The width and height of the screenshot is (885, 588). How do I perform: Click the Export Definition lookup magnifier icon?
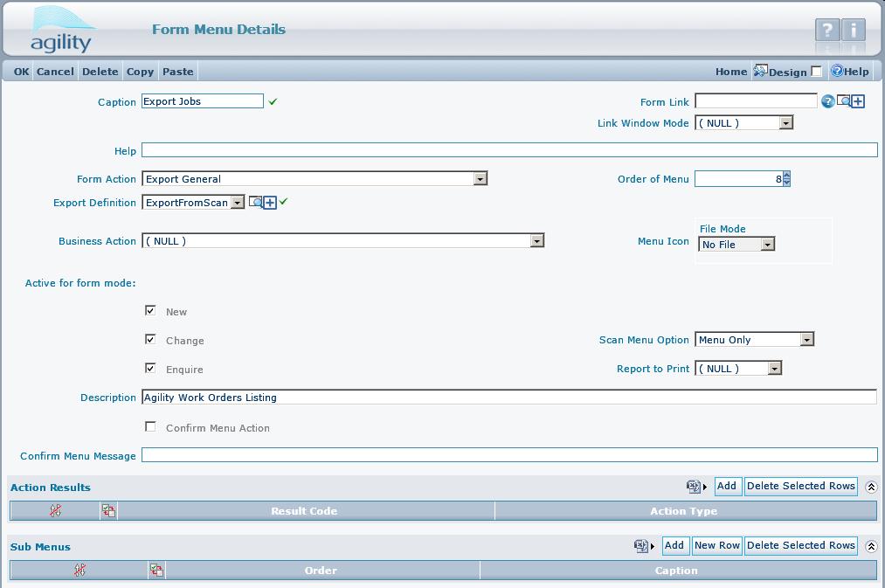click(255, 202)
